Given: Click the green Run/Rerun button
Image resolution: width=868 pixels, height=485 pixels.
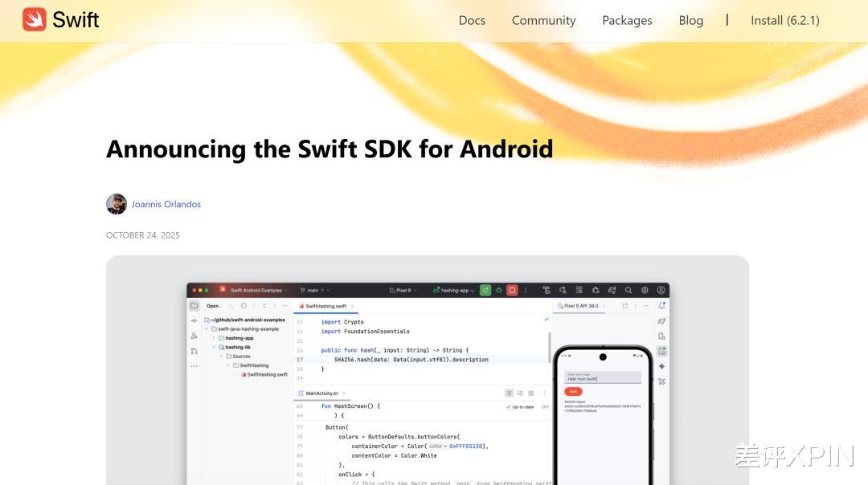Looking at the screenshot, I should [x=485, y=290].
